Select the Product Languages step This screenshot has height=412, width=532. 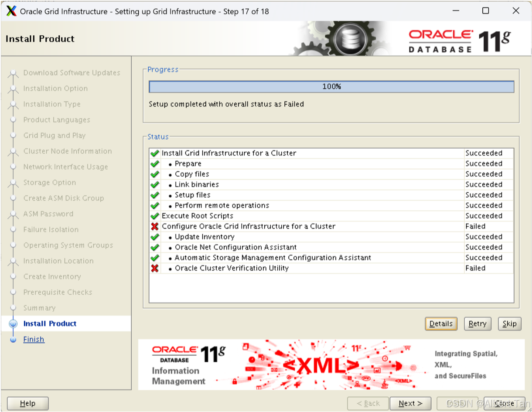57,119
